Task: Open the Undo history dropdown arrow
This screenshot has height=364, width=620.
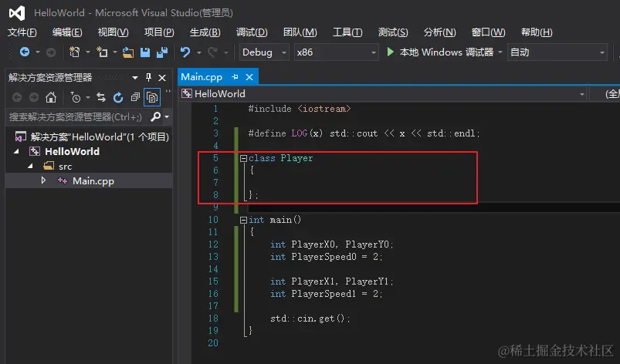Action: pyautogui.click(x=199, y=52)
